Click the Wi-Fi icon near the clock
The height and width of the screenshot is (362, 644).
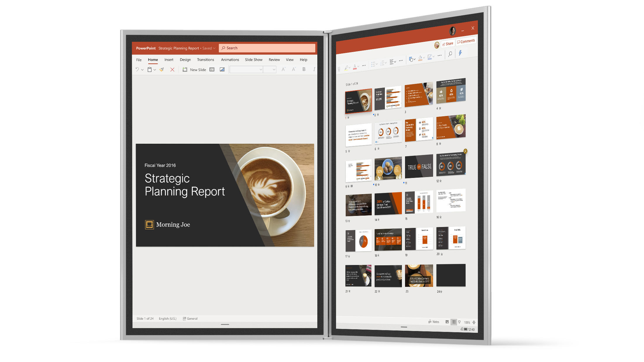(x=462, y=329)
